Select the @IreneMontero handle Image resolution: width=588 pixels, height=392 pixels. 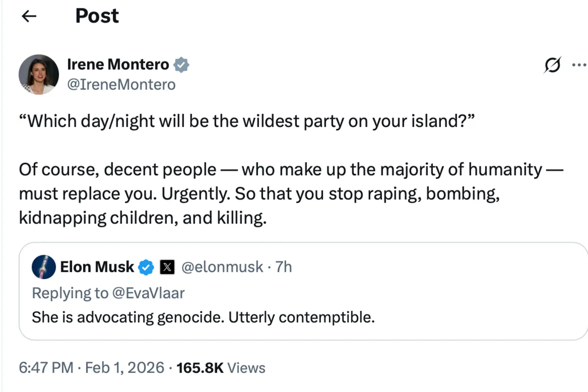point(121,84)
